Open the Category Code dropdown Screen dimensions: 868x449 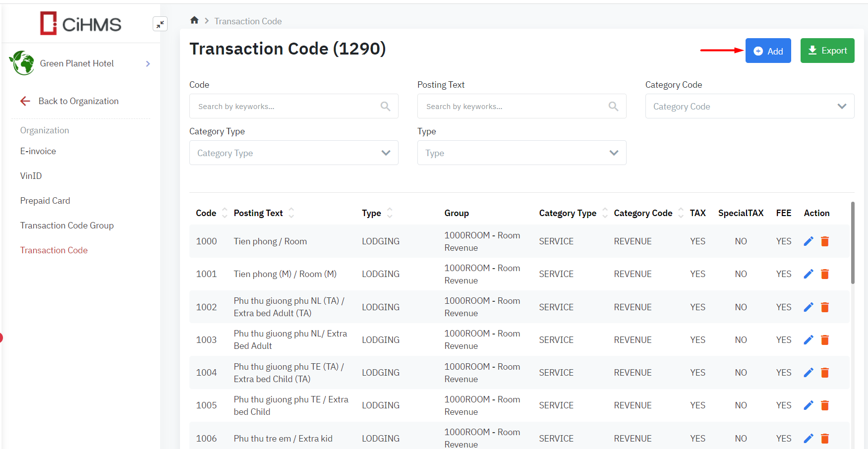[x=749, y=106]
